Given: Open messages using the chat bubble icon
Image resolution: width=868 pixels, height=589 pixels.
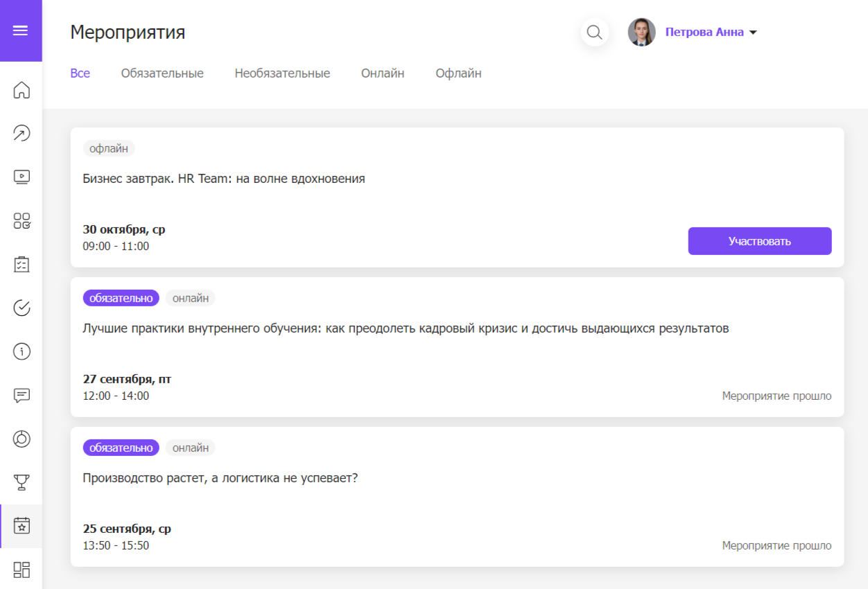Looking at the screenshot, I should (21, 395).
